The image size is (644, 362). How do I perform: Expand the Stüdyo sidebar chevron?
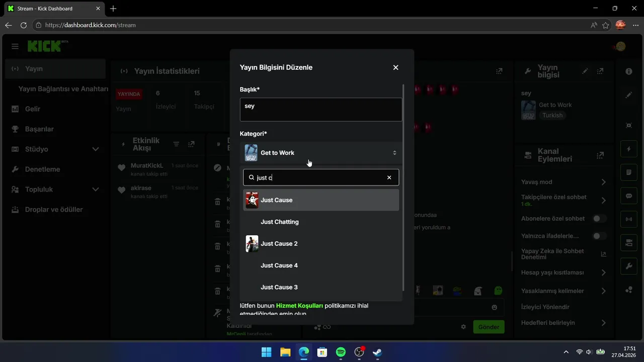tap(96, 149)
